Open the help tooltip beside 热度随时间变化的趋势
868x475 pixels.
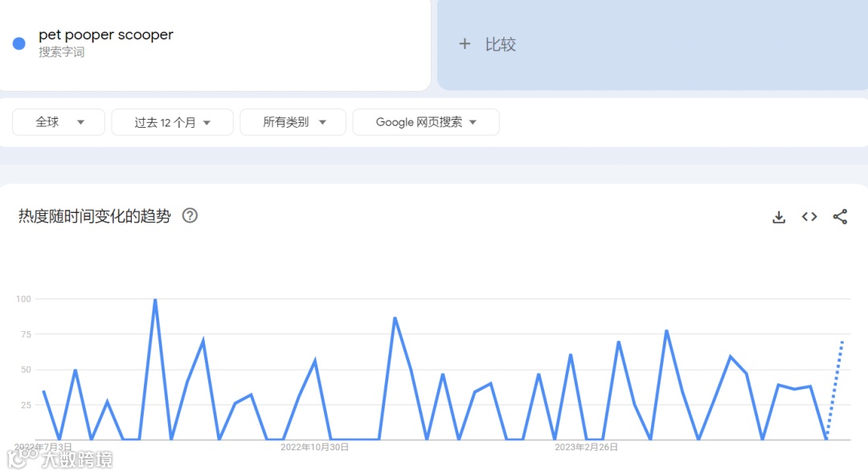coord(190,215)
